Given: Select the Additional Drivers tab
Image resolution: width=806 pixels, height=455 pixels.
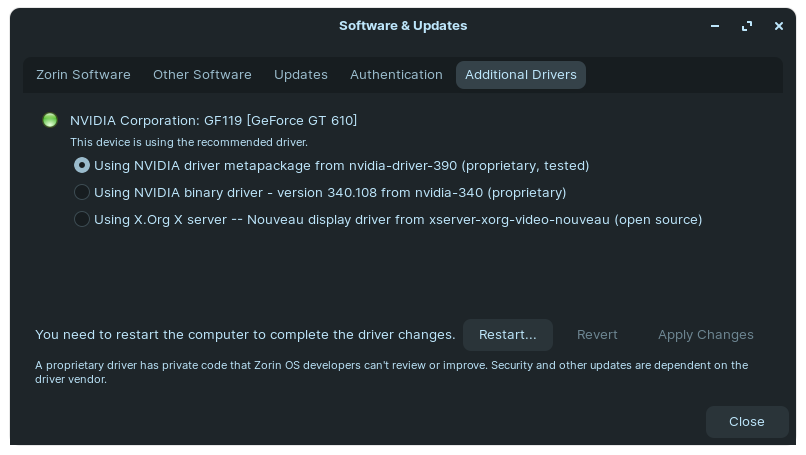Looking at the screenshot, I should tap(521, 75).
